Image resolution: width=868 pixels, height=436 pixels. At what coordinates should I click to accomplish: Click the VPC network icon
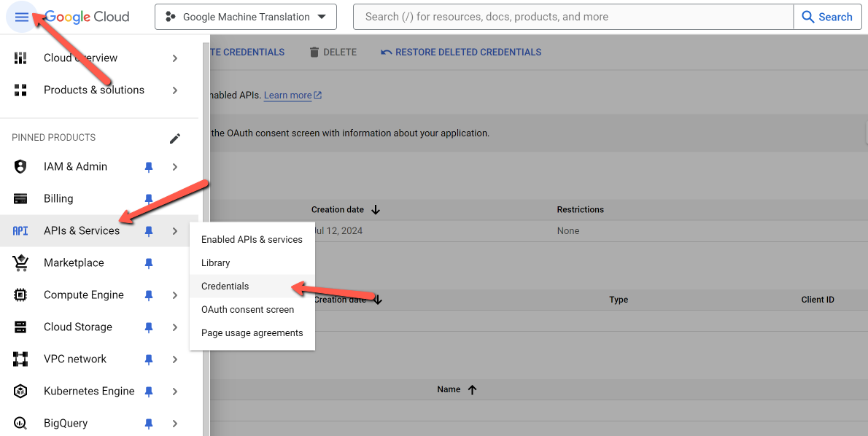[x=20, y=359]
